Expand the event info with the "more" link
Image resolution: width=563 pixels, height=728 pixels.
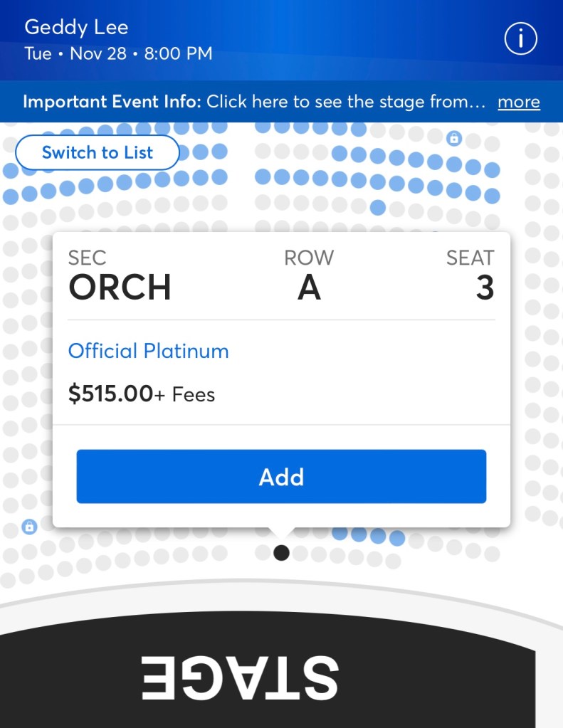tap(518, 102)
